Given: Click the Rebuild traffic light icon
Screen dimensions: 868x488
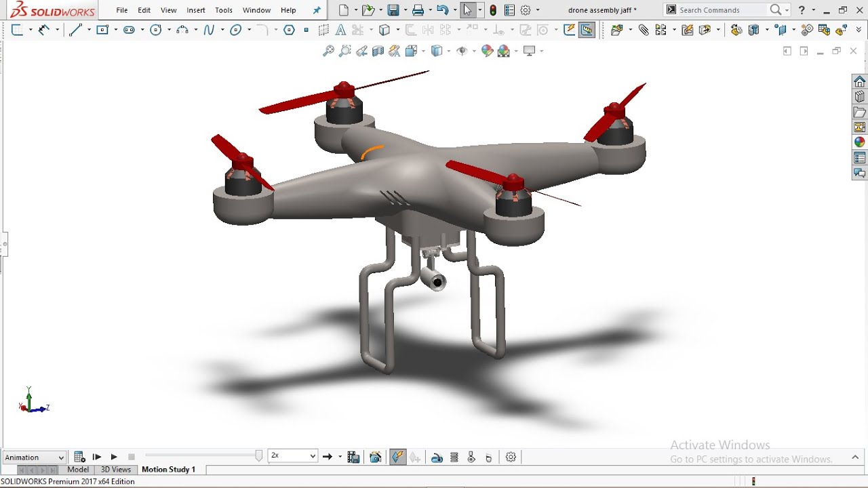Looking at the screenshot, I should click(493, 10).
